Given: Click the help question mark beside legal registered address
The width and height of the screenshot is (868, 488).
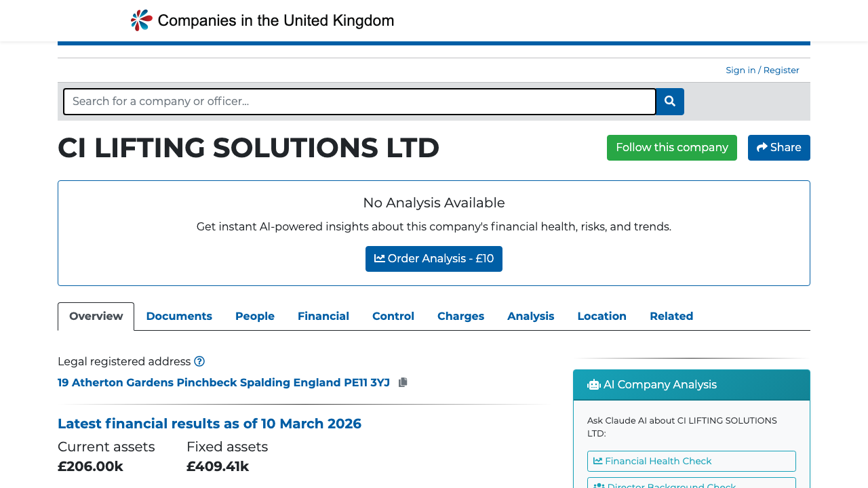Looking at the screenshot, I should pos(199,361).
